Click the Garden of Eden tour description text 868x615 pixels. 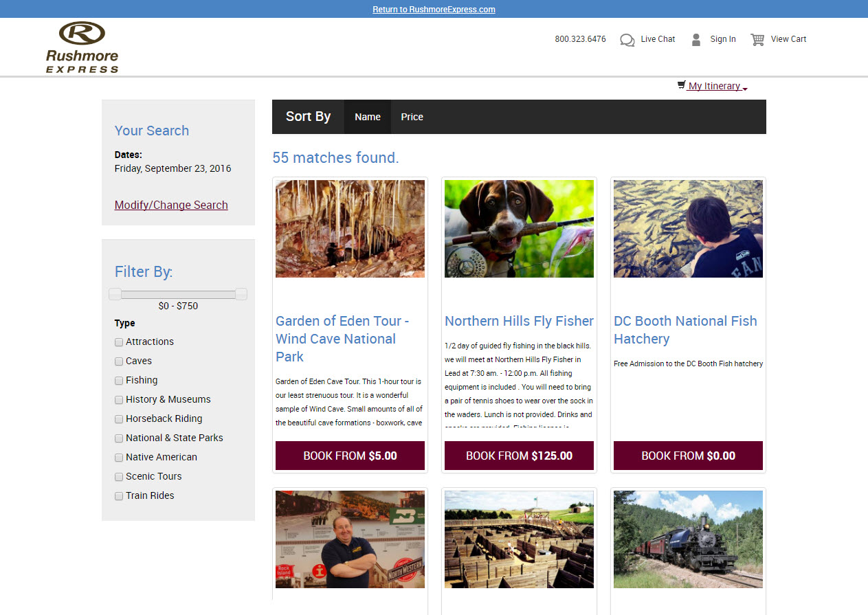[349, 402]
